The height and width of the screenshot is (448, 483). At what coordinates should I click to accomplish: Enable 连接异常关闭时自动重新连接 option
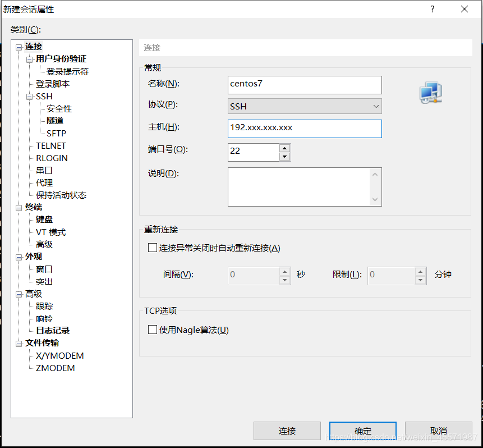[152, 247]
